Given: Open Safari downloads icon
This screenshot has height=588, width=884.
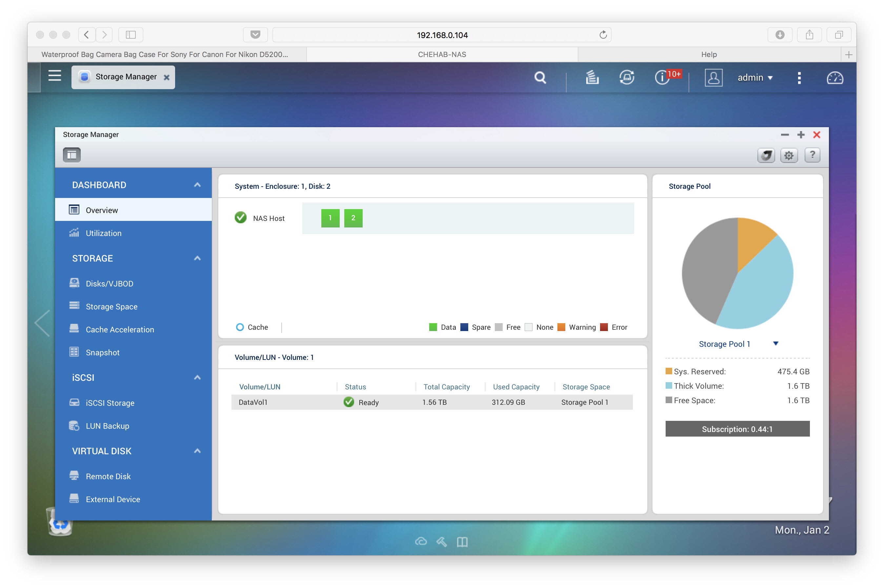Looking at the screenshot, I should click(780, 35).
